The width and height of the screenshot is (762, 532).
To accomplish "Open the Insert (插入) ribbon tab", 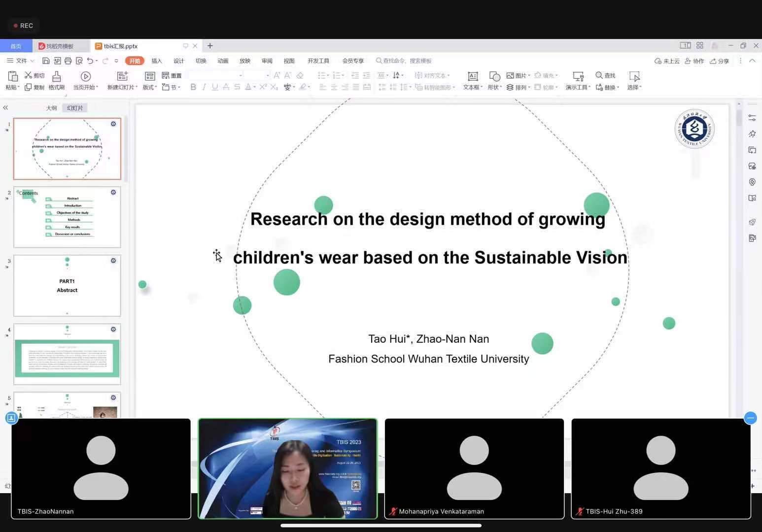I will point(157,61).
